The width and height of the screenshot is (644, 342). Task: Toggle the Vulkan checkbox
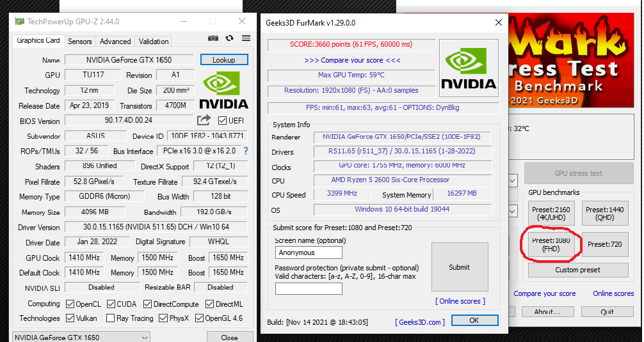[x=70, y=318]
